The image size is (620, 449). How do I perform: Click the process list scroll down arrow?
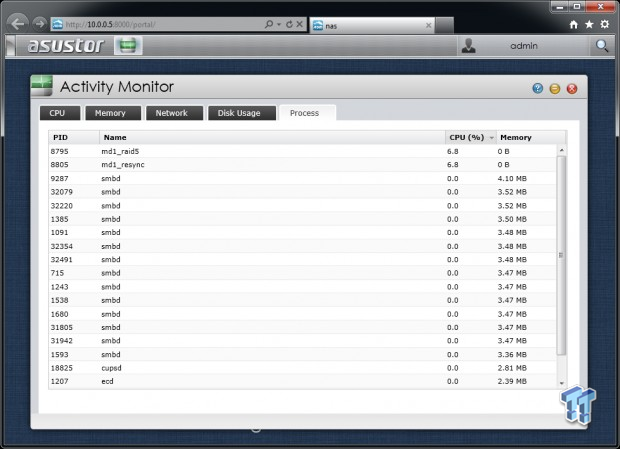pyautogui.click(x=561, y=383)
